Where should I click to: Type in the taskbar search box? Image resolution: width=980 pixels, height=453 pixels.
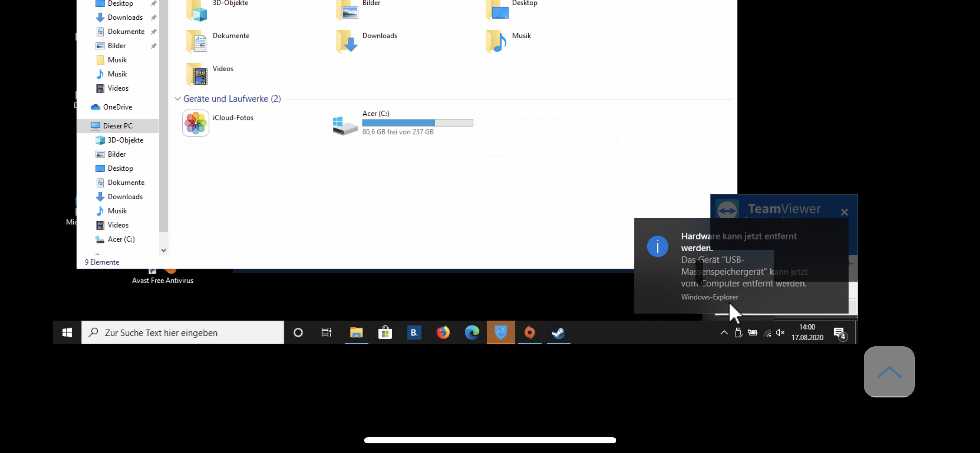[x=183, y=333]
